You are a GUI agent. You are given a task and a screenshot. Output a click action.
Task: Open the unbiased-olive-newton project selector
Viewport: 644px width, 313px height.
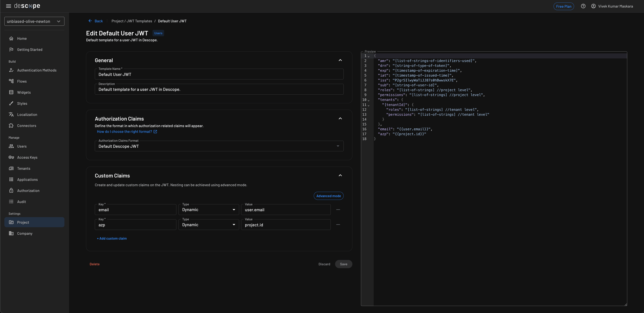point(34,21)
